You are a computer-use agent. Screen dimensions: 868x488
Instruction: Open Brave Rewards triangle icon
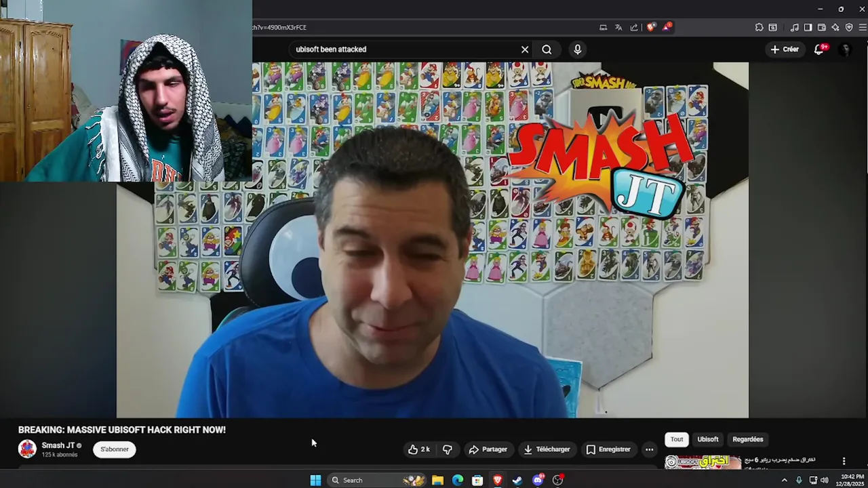coord(667,27)
